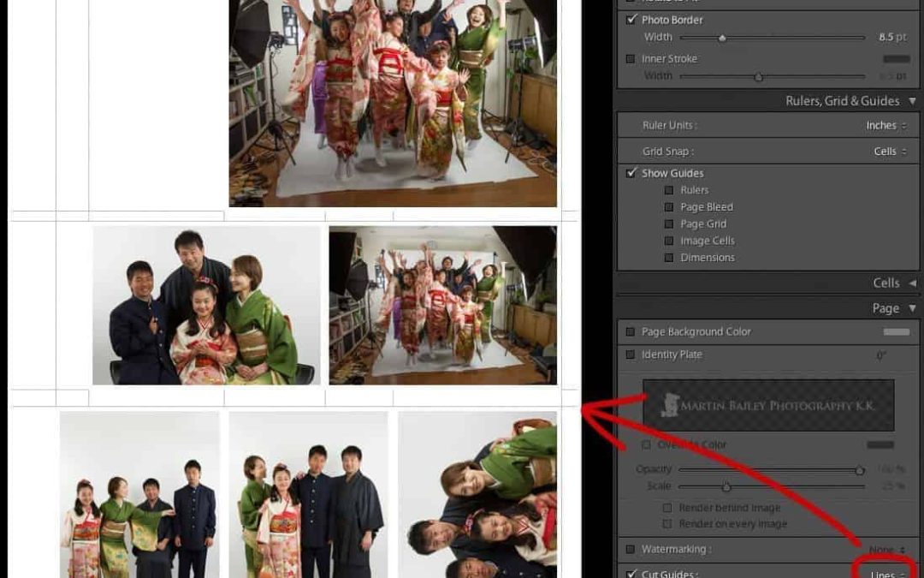Enable the Rulers guide checkbox

pyautogui.click(x=669, y=190)
